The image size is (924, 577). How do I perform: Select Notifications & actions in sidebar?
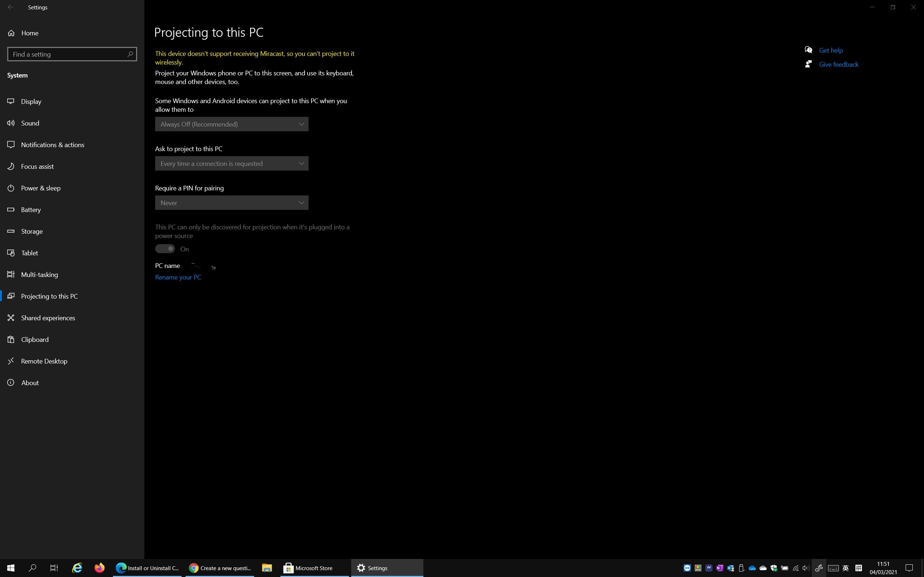(53, 145)
